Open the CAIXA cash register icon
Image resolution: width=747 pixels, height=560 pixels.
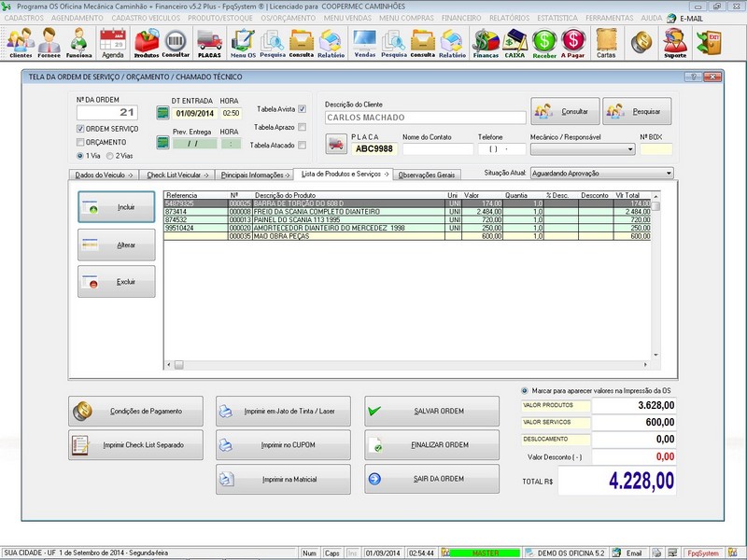tap(514, 43)
